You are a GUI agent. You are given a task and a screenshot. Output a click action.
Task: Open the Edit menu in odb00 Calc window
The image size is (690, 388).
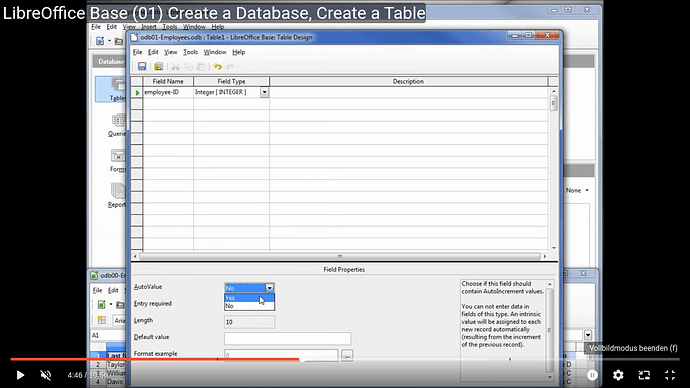(x=113, y=290)
